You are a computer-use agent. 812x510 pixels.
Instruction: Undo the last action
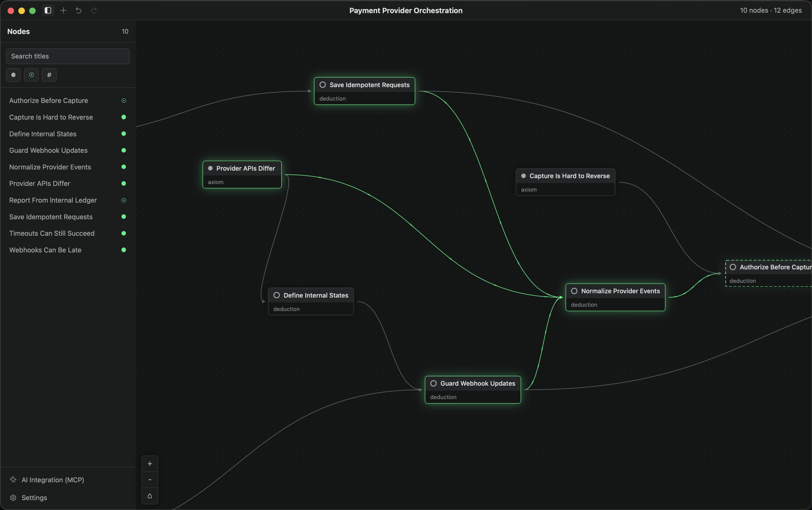[78, 10]
